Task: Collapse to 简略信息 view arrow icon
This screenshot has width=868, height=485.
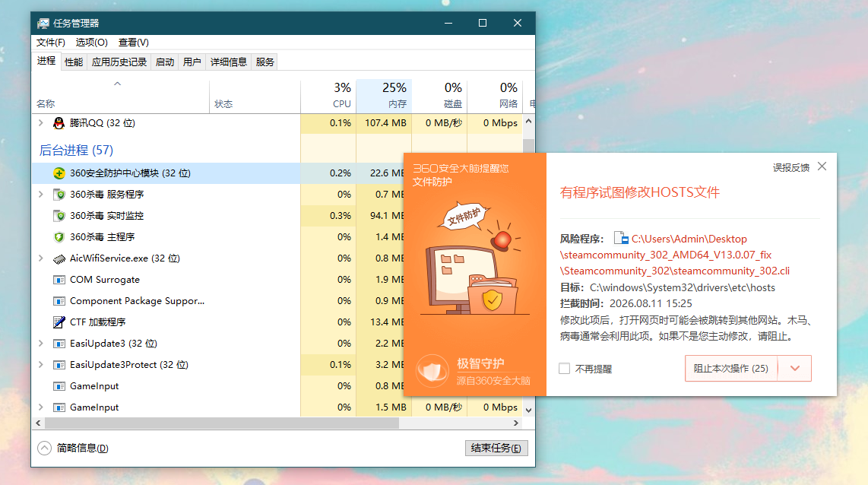Action: click(44, 448)
